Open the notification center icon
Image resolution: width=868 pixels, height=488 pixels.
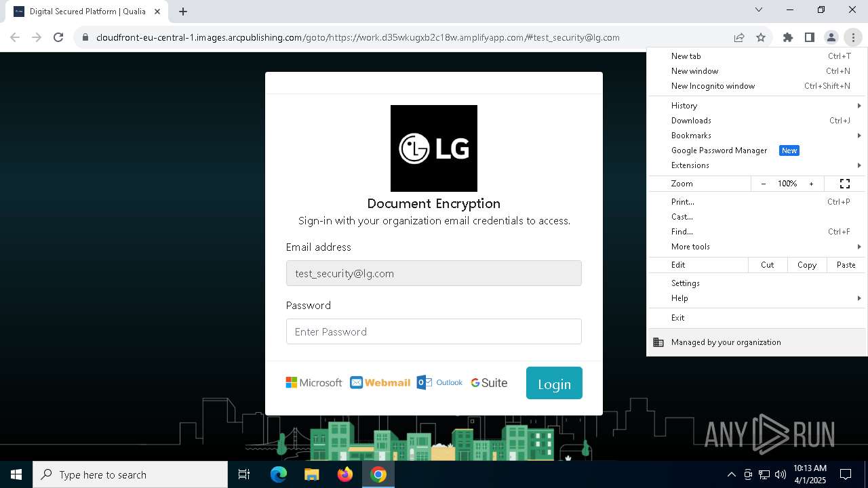click(x=846, y=474)
